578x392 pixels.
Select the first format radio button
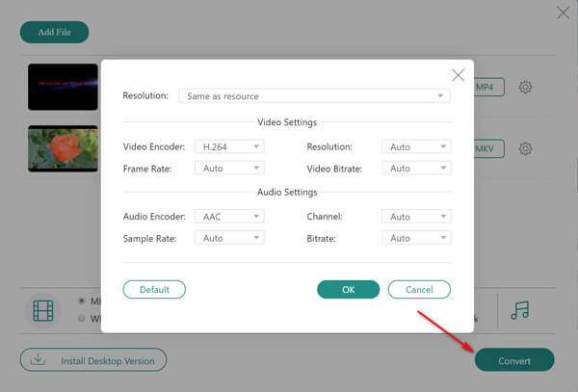click(x=81, y=301)
